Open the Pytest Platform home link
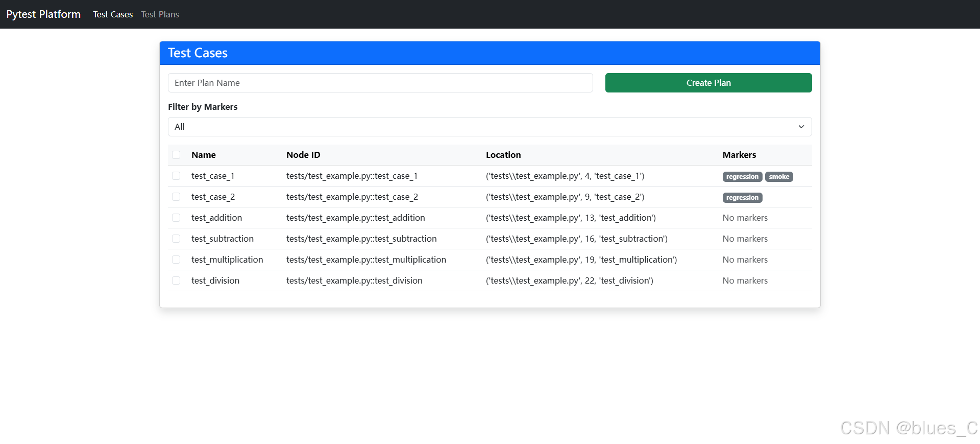 pos(43,14)
